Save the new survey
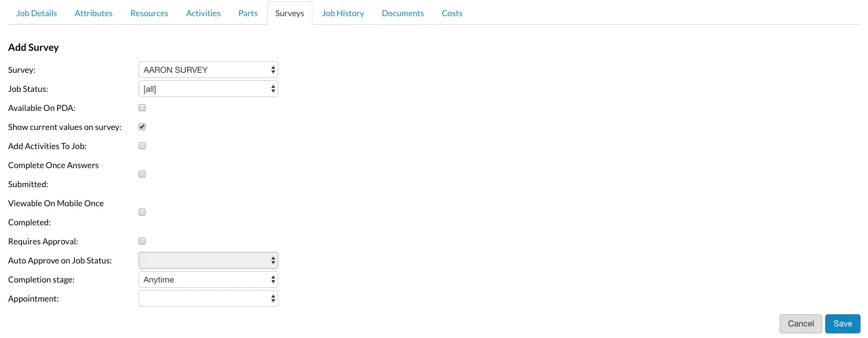The height and width of the screenshot is (338, 868). [x=843, y=324]
